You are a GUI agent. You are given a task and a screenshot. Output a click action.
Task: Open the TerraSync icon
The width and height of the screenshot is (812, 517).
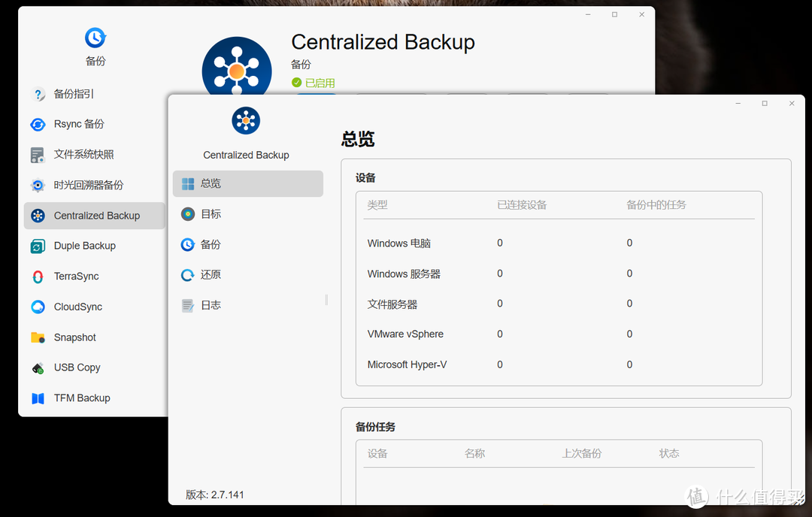38,277
